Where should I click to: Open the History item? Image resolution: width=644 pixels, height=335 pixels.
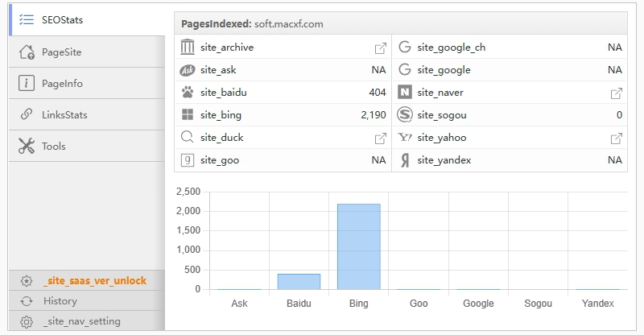(x=60, y=301)
